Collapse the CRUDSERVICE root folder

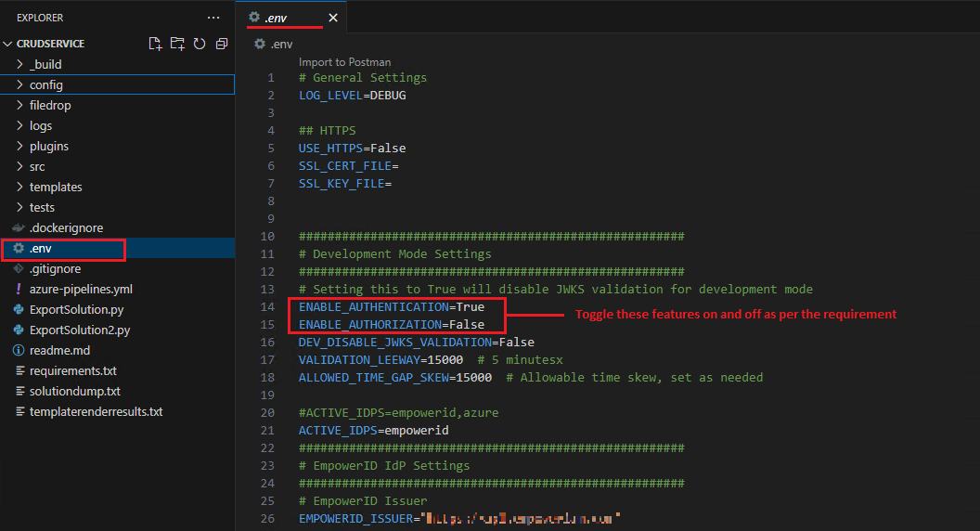pyautogui.click(x=8, y=44)
